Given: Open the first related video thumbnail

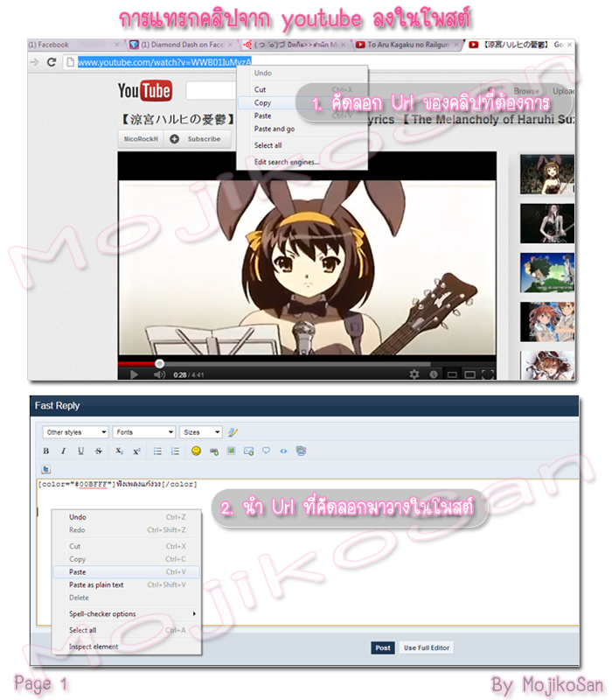Looking at the screenshot, I should coord(547,174).
